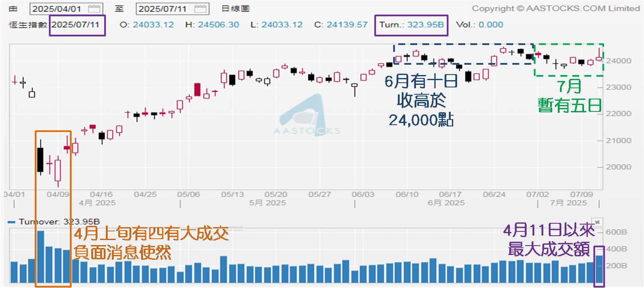This screenshot has height=288, width=644.
Task: Click the 05/13 date marker on axis
Action: 233,195
